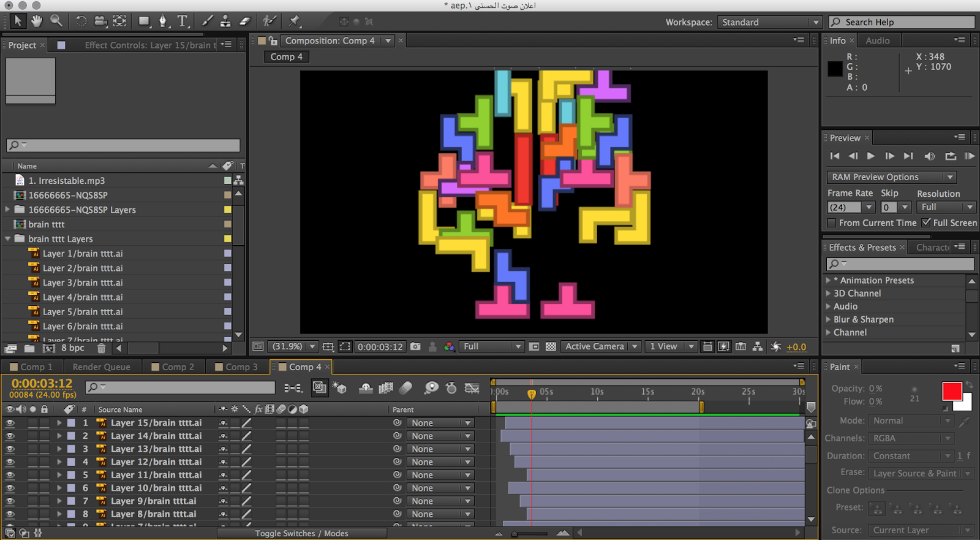Viewport: 980px width, 540px height.
Task: Expand the 16666665-NQS8SP Layers folder
Action: pyautogui.click(x=7, y=210)
